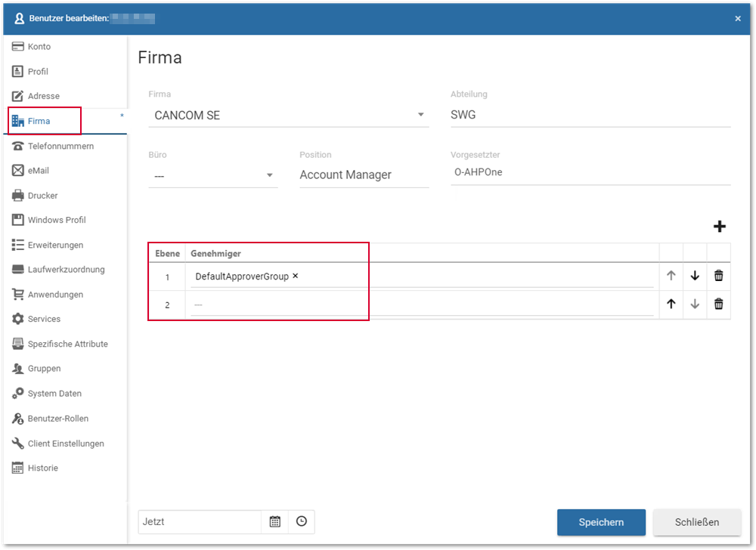
Task: Delete approver level 2 row
Action: [718, 304]
